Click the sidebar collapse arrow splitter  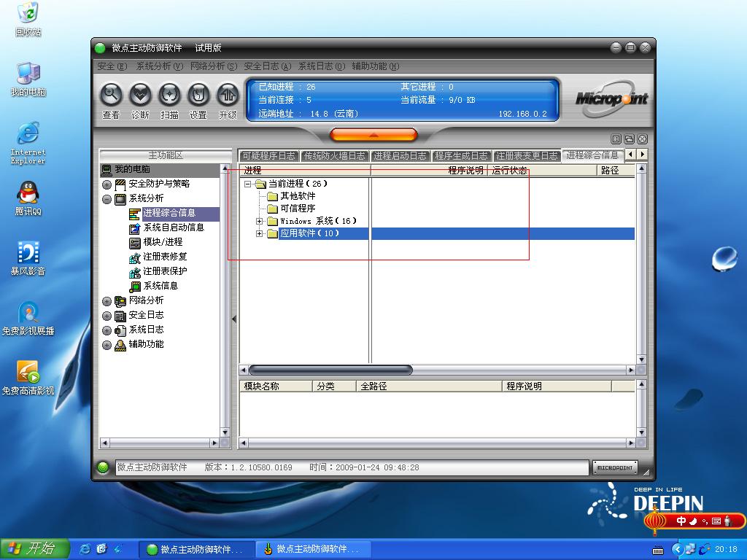point(234,319)
